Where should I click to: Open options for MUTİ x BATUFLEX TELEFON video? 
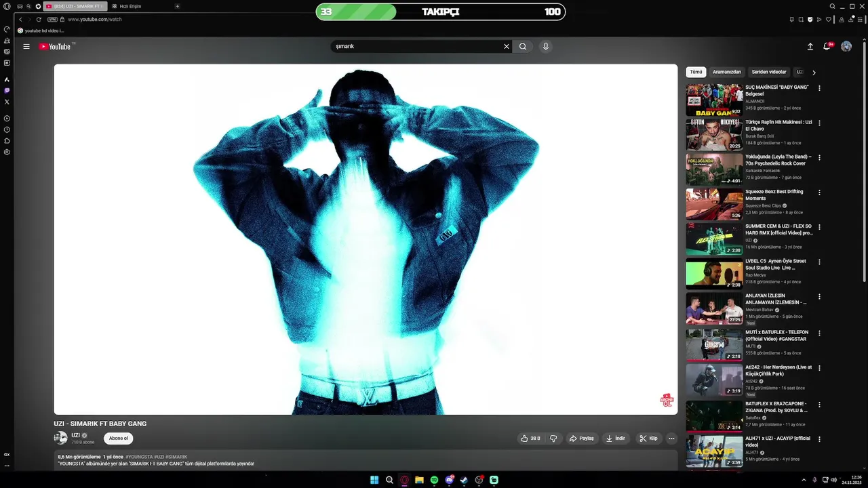click(819, 333)
